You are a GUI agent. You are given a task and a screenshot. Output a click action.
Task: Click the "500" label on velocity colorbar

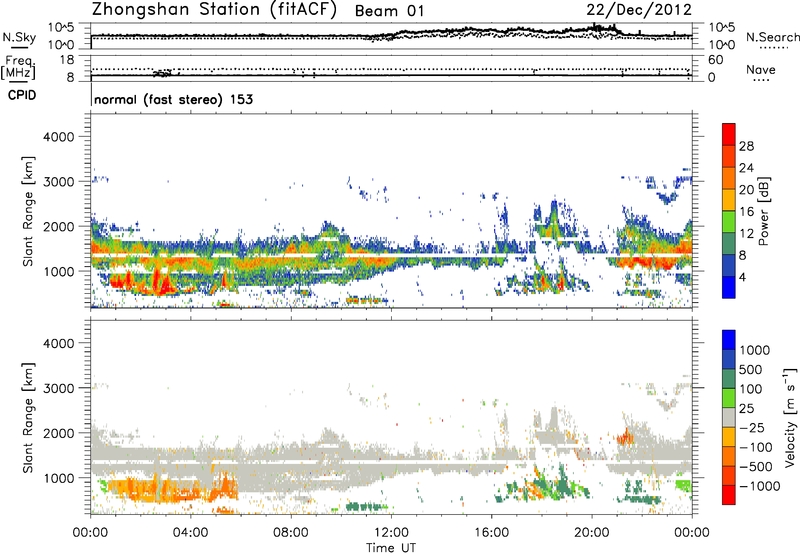(x=751, y=370)
